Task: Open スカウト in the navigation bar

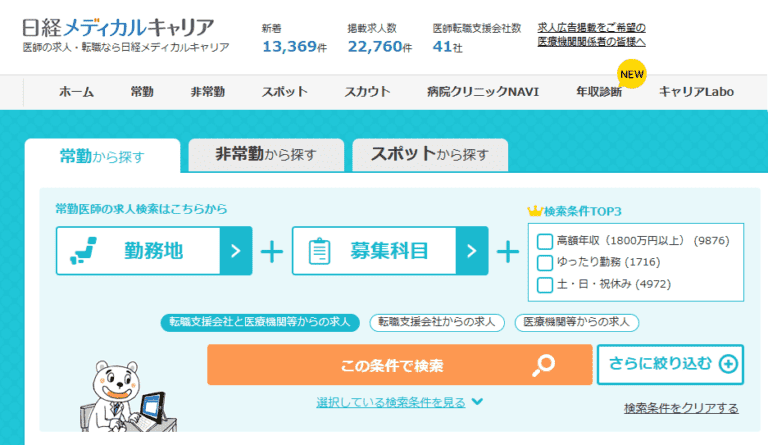Action: [367, 92]
